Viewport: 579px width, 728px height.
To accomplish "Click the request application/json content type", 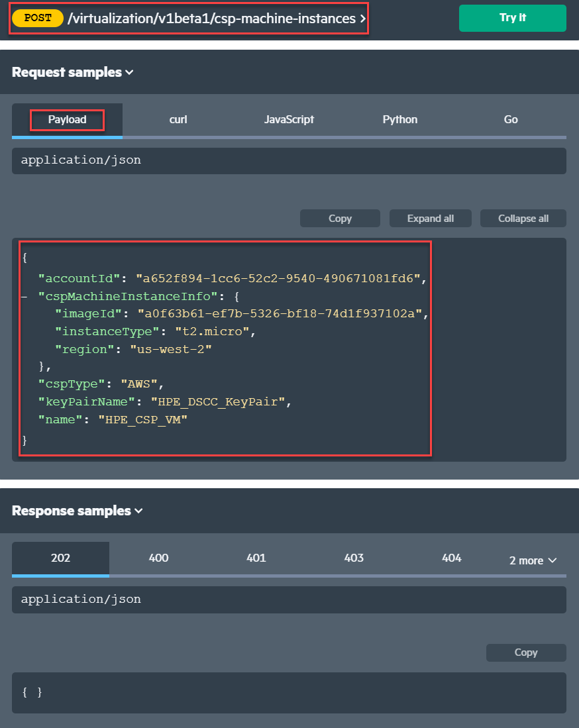I will pos(289,161).
